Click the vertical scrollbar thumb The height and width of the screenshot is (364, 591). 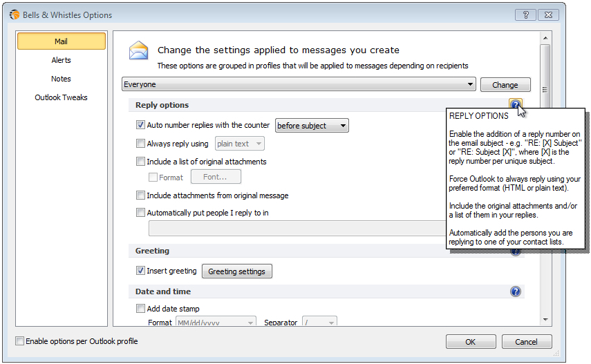click(x=545, y=90)
